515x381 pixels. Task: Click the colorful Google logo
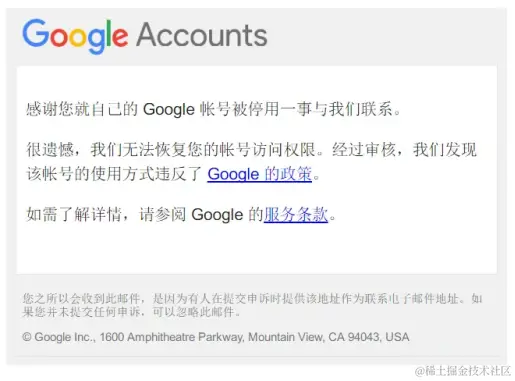75,36
